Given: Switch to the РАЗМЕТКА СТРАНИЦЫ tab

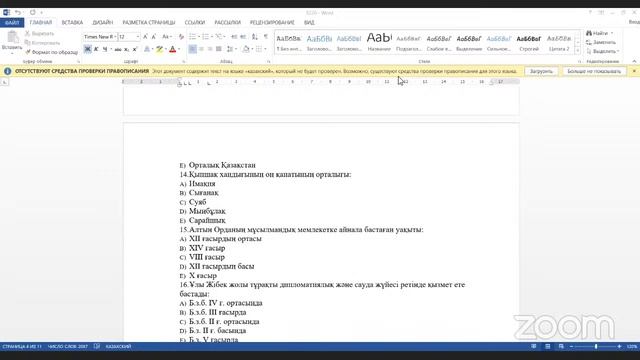Looking at the screenshot, I should tap(149, 22).
